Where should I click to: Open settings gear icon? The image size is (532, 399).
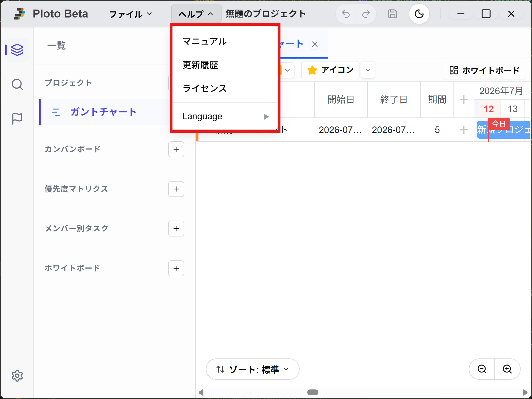[17, 376]
